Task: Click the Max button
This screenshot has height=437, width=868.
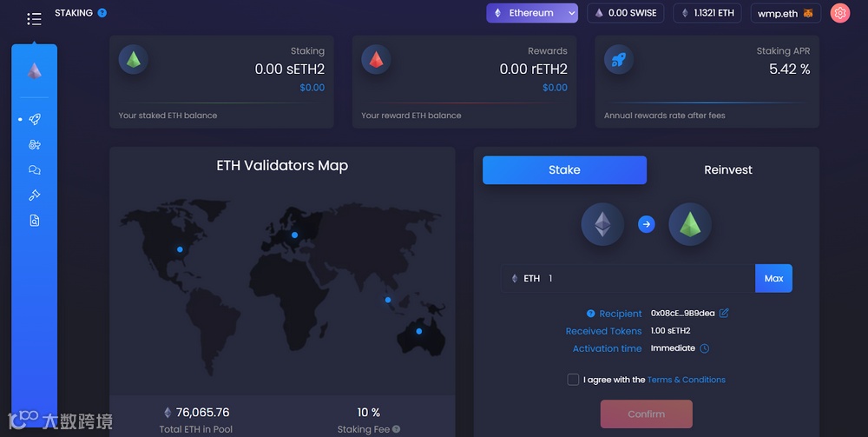Action: pyautogui.click(x=774, y=279)
